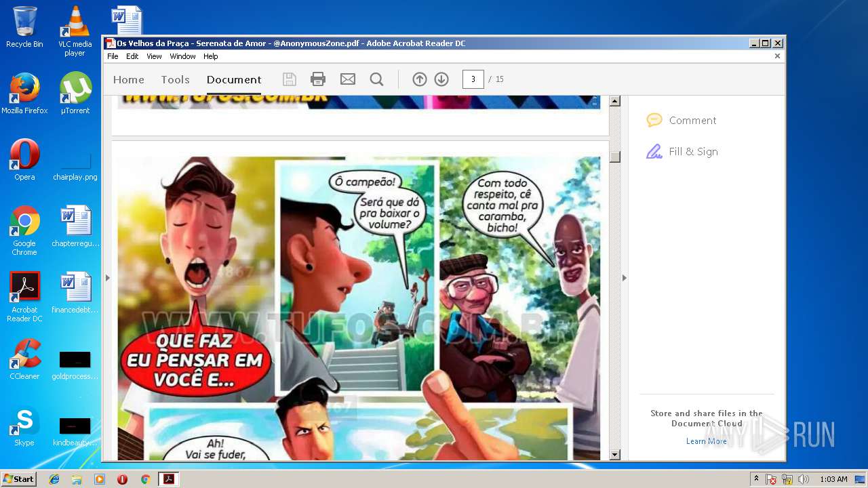Select the Word document icon behind Acrobat window
This screenshot has width=868, height=488.
pos(127,20)
